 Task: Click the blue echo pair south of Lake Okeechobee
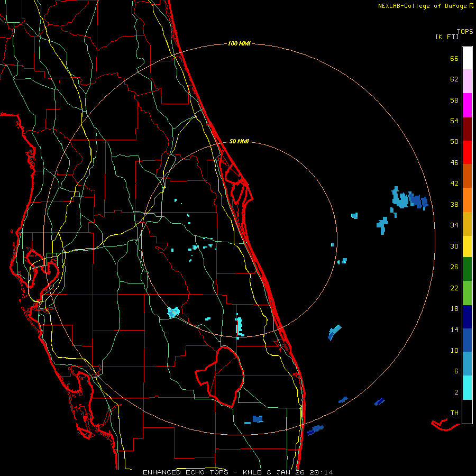(254, 420)
